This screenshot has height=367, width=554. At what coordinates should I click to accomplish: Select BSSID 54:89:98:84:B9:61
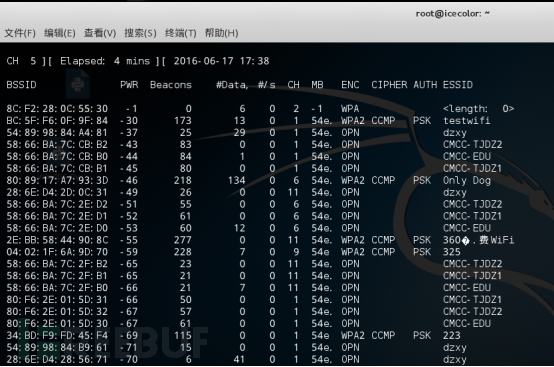pos(57,348)
